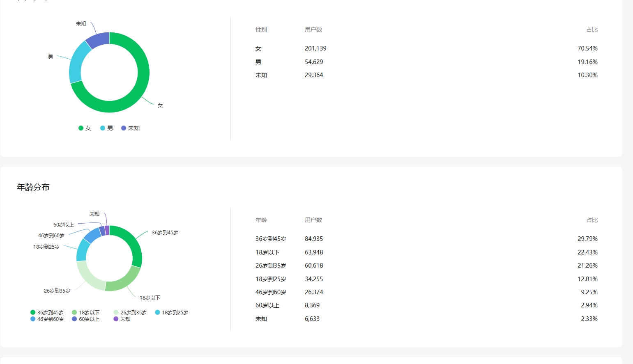Select the cyan 18岁到25岁 age donut segment
The width and height of the screenshot is (633, 364).
pos(82,250)
